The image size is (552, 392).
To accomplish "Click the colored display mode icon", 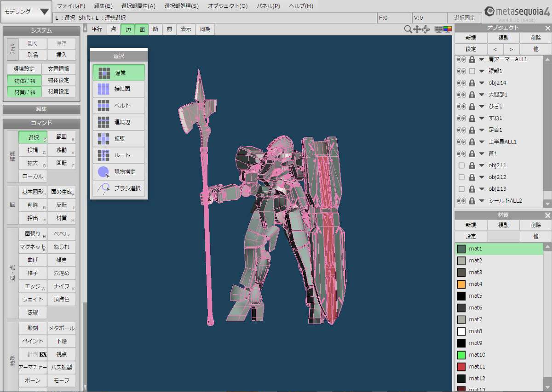I will pyautogui.click(x=447, y=29).
